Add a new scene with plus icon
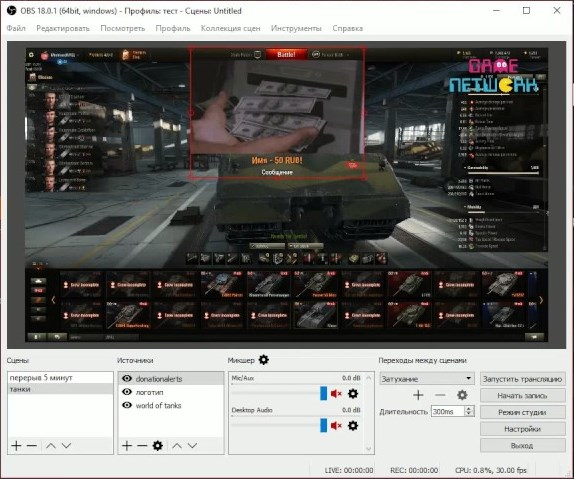574x479 pixels. 16,446
